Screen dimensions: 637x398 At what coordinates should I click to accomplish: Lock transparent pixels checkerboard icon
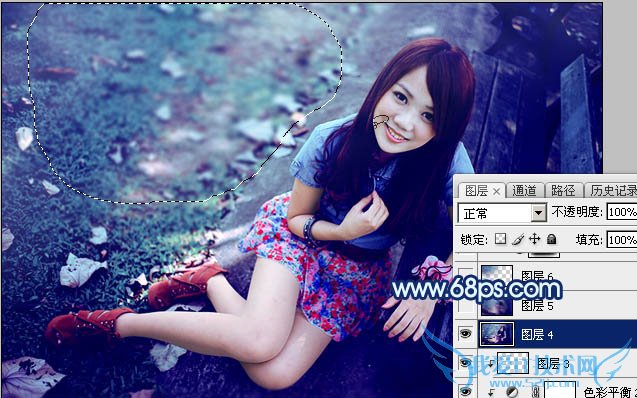(x=500, y=239)
